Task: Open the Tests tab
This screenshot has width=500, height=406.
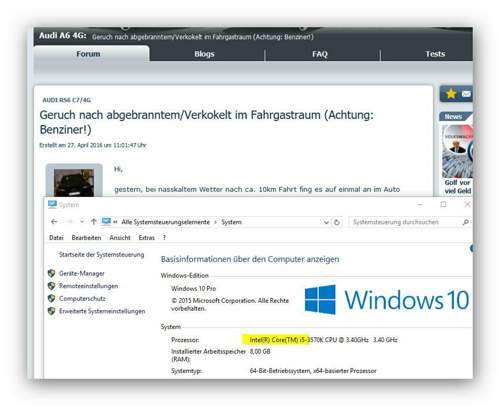Action: (435, 54)
